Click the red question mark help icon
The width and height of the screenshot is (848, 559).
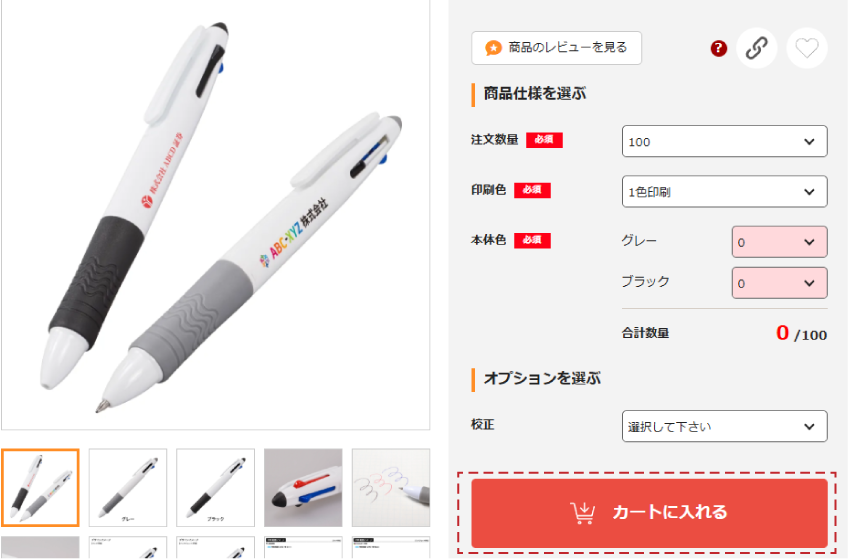(x=718, y=48)
